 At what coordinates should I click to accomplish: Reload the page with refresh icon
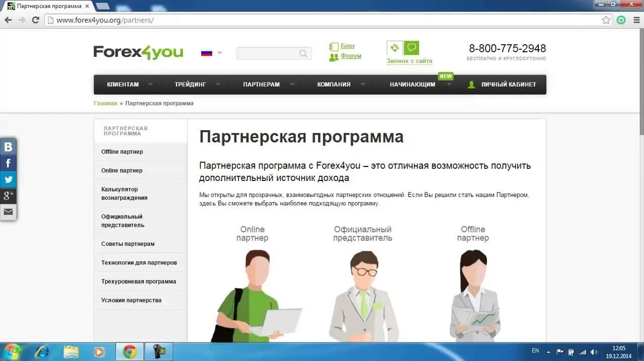click(x=35, y=20)
